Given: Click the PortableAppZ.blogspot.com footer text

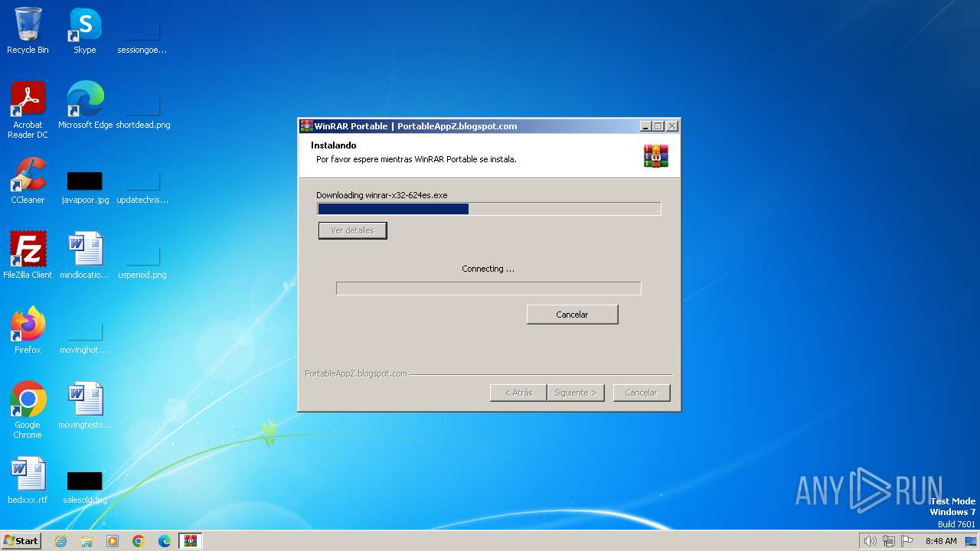Looking at the screenshot, I should pyautogui.click(x=356, y=373).
